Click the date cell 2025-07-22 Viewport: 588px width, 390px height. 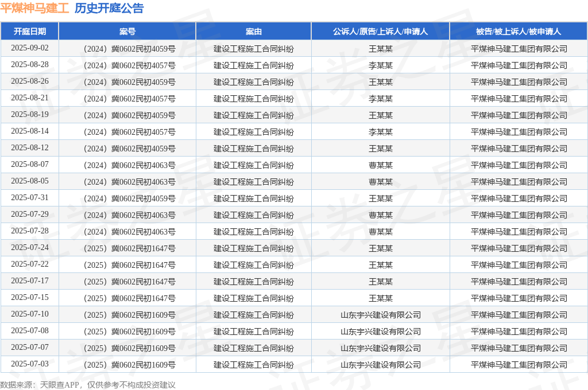coord(30,264)
